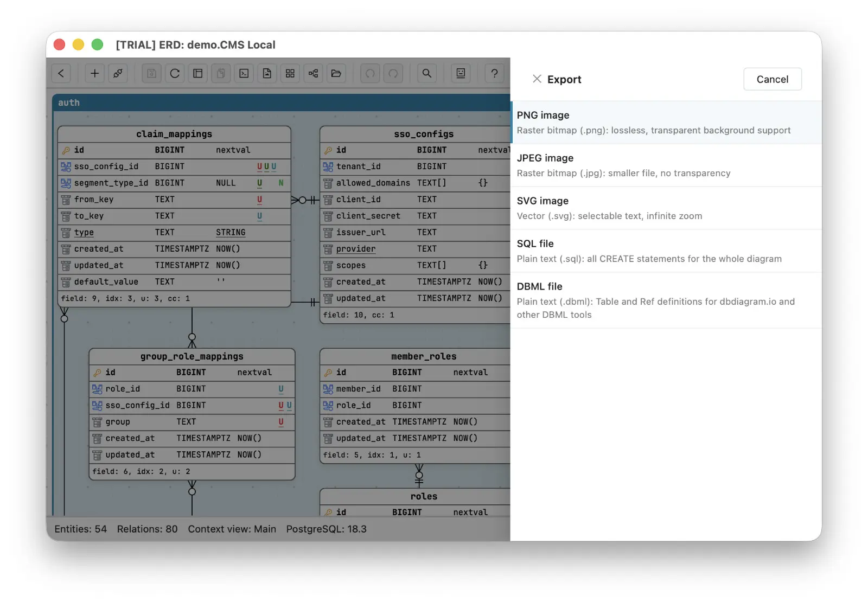
Task: Click Context view: Main status text
Action: pyautogui.click(x=232, y=529)
